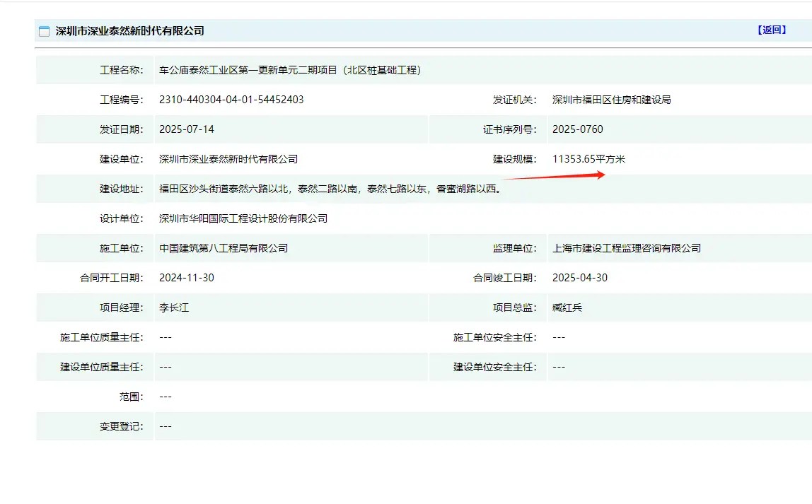This screenshot has width=812, height=504.
Task: Click issuing authority 深圳市福田区住房和建设局
Action: (x=611, y=100)
